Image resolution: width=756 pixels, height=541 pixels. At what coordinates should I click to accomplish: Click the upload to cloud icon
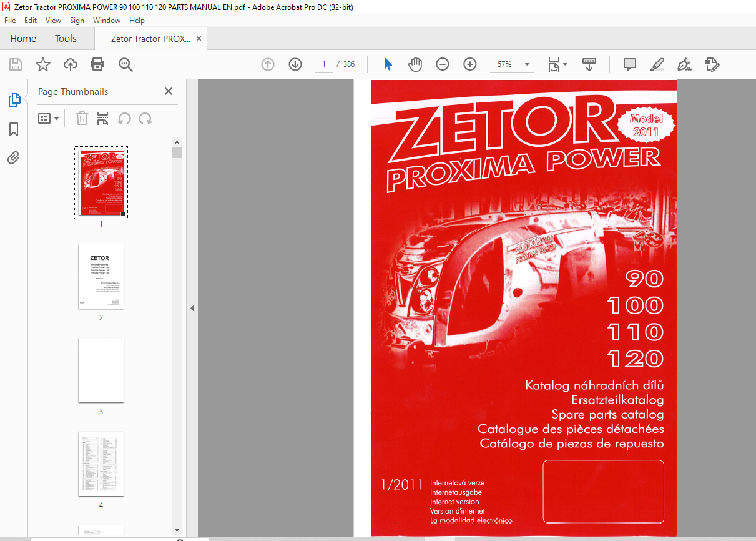pos(71,64)
